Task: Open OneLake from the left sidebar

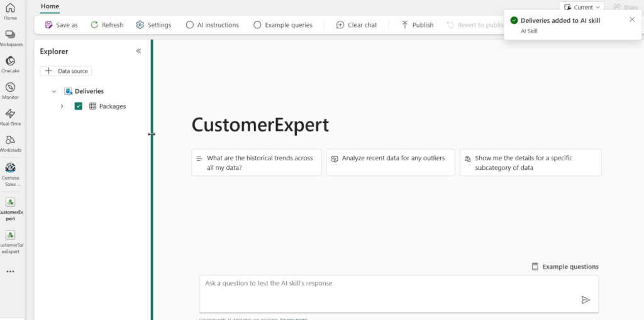Action: pyautogui.click(x=10, y=64)
